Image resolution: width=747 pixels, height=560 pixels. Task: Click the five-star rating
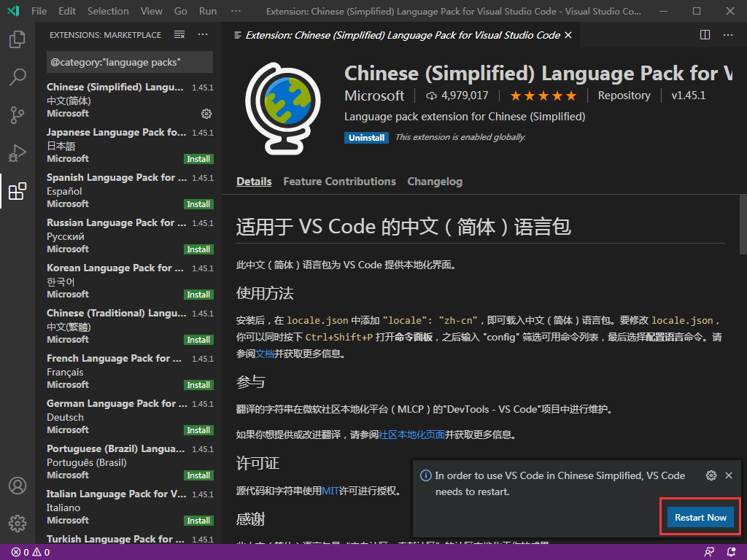[x=543, y=96]
